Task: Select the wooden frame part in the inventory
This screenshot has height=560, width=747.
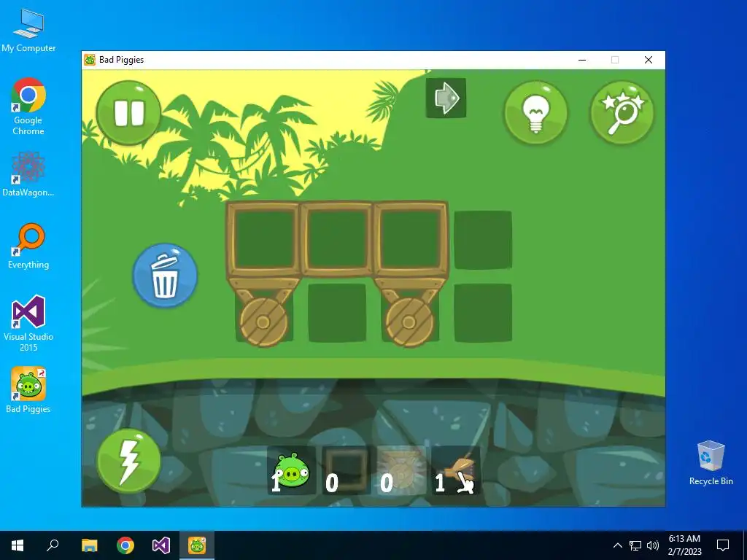Action: tap(347, 470)
